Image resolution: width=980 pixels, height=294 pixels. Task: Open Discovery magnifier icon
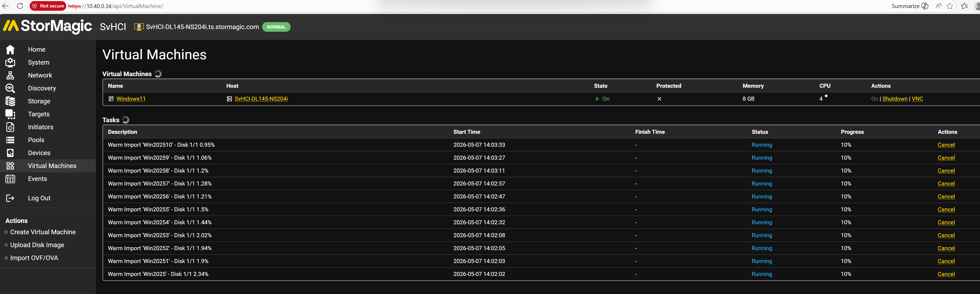[10, 88]
